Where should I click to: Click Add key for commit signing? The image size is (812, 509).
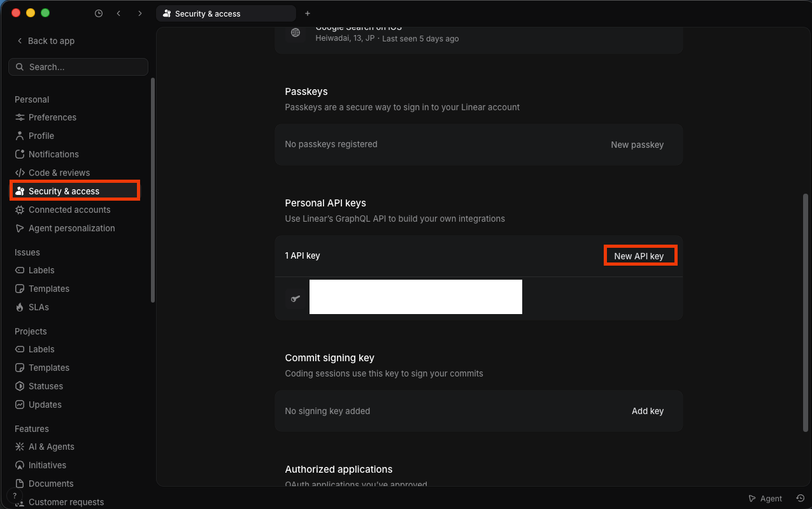click(648, 411)
